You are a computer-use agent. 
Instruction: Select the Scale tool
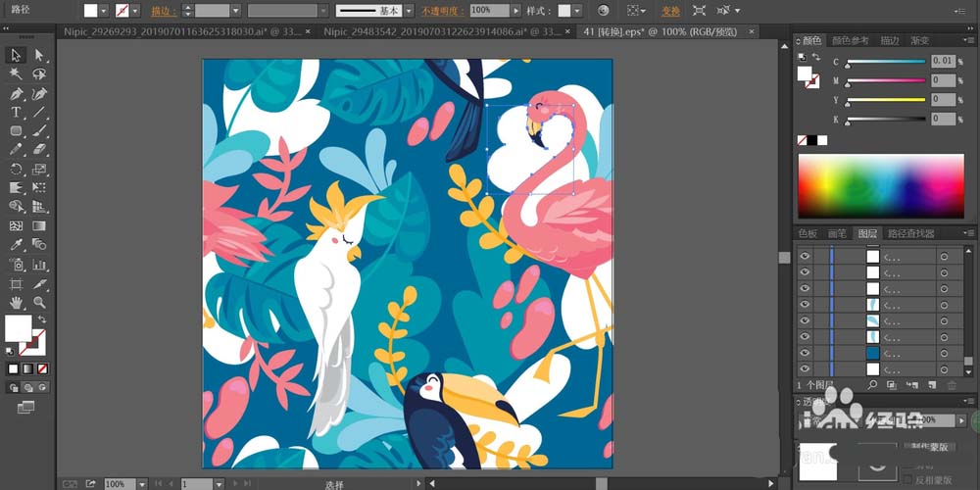click(x=39, y=169)
